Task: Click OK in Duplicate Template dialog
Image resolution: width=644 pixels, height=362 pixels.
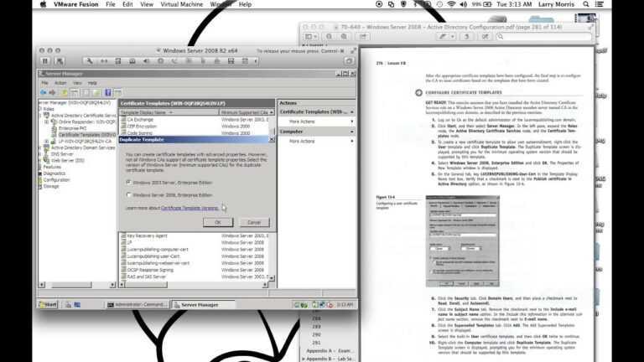Action: click(218, 222)
